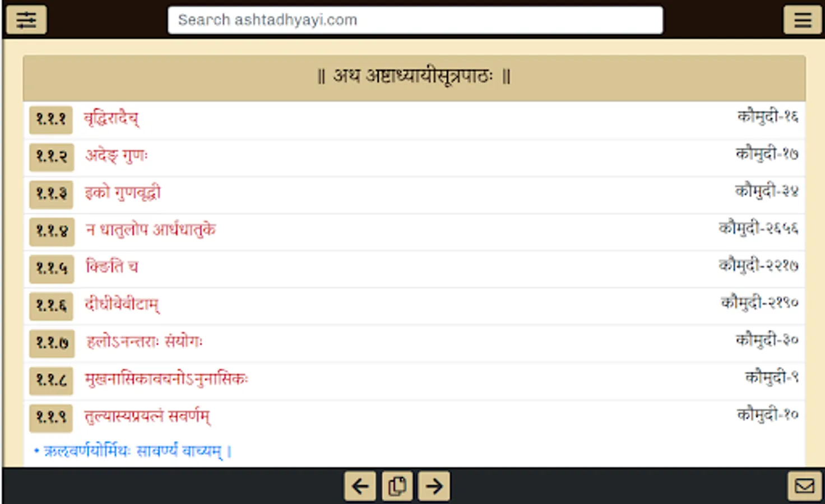The image size is (825, 504).
Task: Click sutra number badge १.१.९
Action: [x=50, y=418]
